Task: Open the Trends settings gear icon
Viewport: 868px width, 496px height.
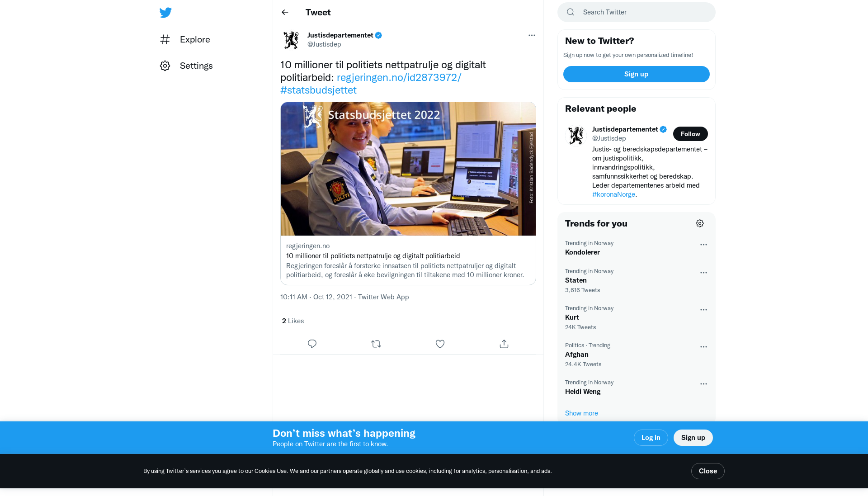Action: (x=700, y=223)
